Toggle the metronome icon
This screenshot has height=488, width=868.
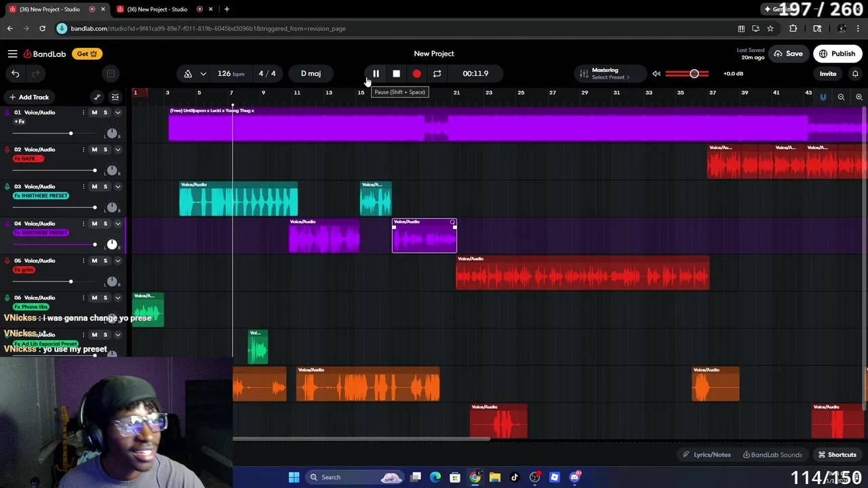[x=188, y=73]
